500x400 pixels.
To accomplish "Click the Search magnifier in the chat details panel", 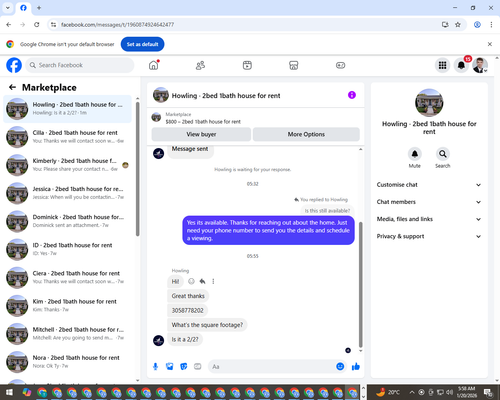I will coord(443,154).
